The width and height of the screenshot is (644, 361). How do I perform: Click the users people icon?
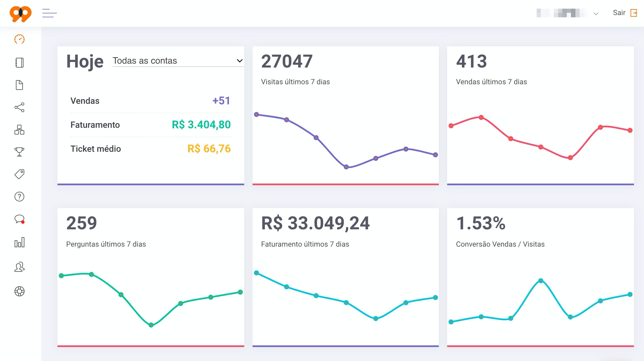click(x=20, y=267)
